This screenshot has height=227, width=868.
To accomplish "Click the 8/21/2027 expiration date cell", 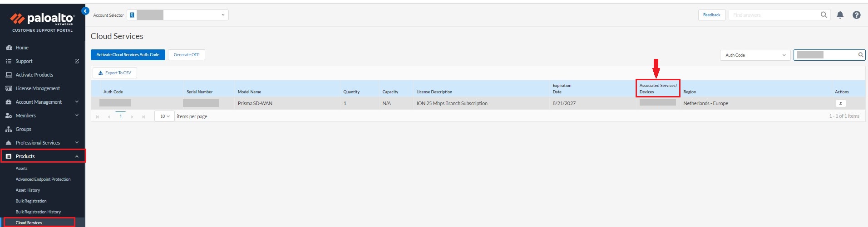I will coord(564,103).
